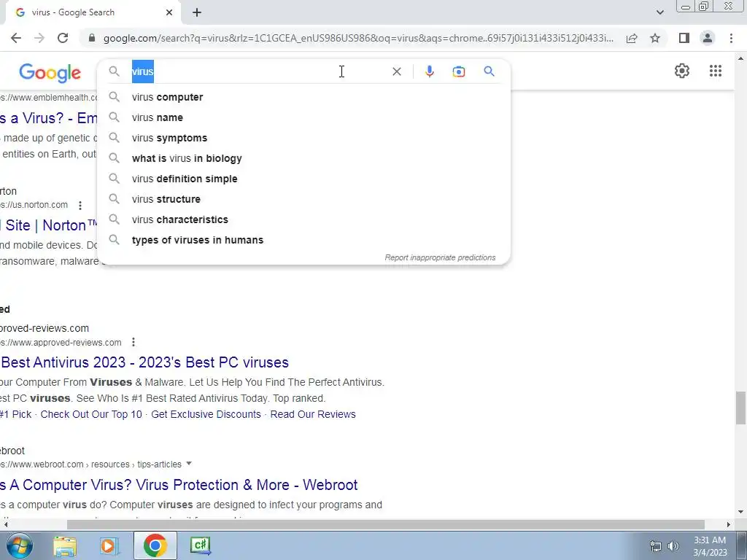747x560 pixels.
Task: Open 'Best Antivirus 2023' result title
Action: coord(144,362)
